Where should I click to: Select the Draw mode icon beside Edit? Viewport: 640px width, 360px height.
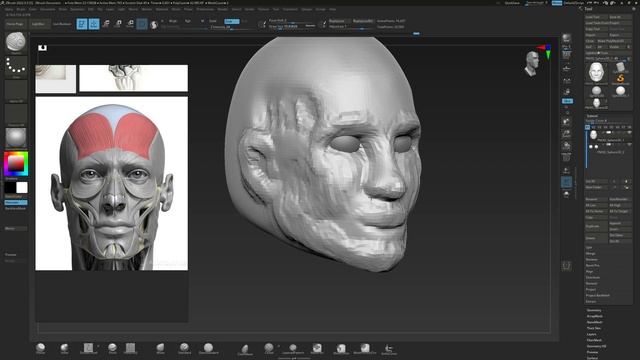[94, 24]
